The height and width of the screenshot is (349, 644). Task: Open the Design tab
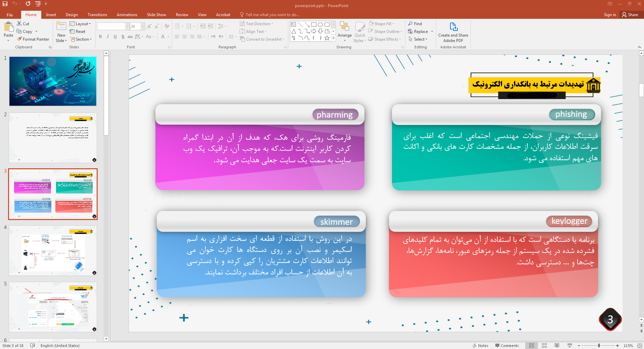[x=71, y=15]
